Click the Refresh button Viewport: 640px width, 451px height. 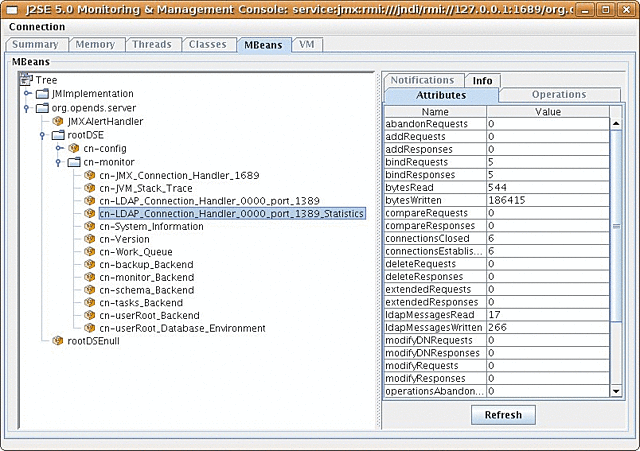coord(503,415)
